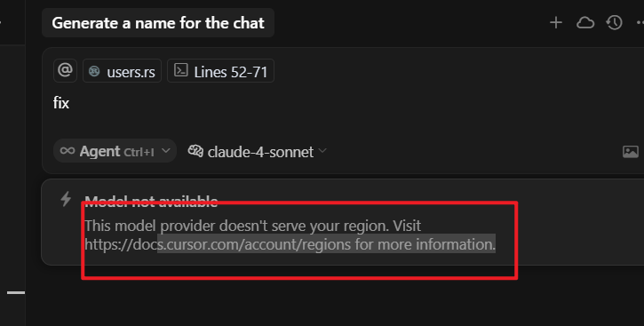Expand the claude-4-sonnet model chevron
Viewport: 644px width, 326px height.
point(322,151)
